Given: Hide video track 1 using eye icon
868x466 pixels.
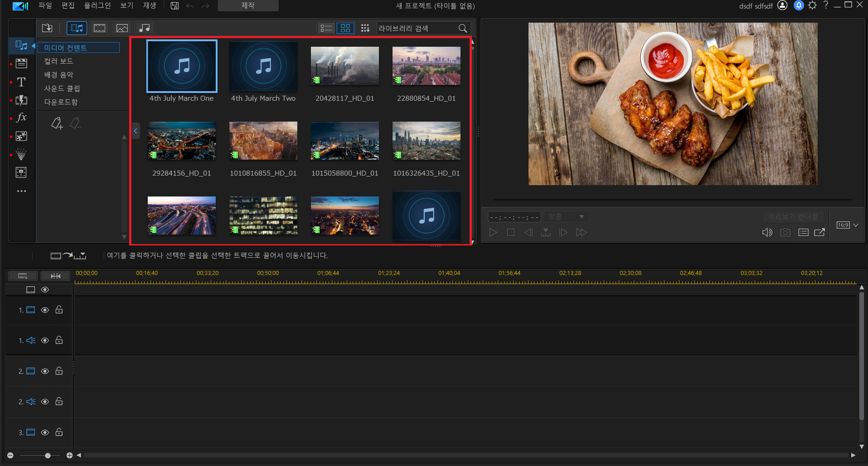Looking at the screenshot, I should point(45,310).
